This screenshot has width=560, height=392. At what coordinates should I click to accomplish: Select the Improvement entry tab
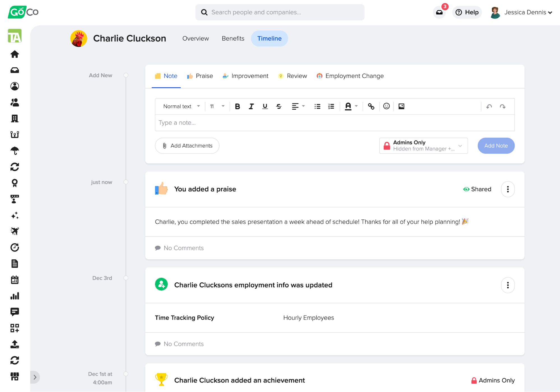[x=245, y=76]
